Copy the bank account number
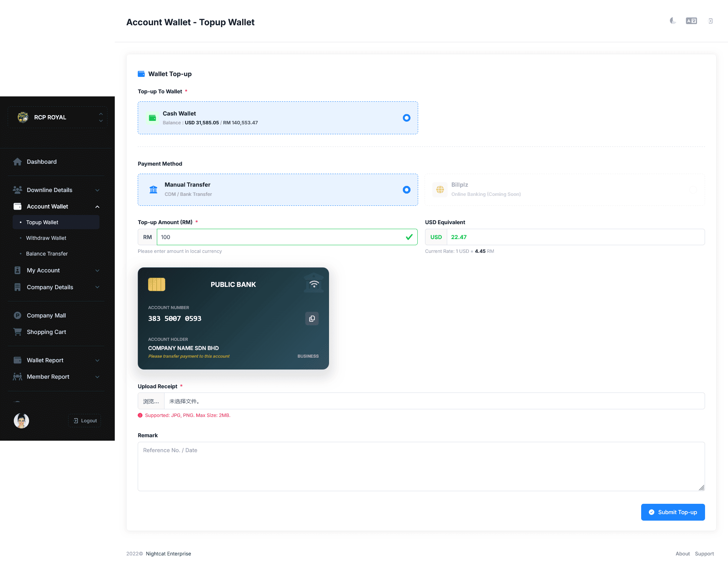 click(x=312, y=318)
